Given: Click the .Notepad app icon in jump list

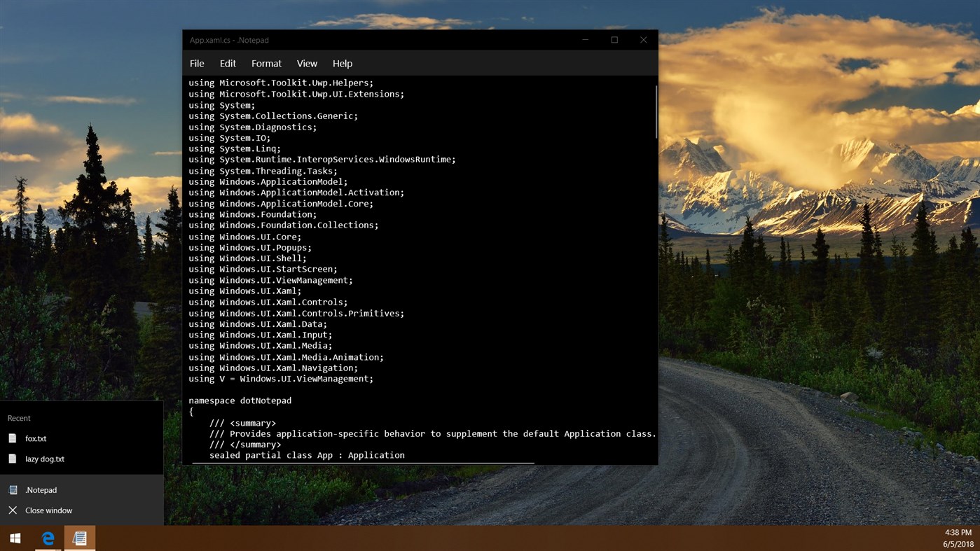Looking at the screenshot, I should click(x=12, y=489).
